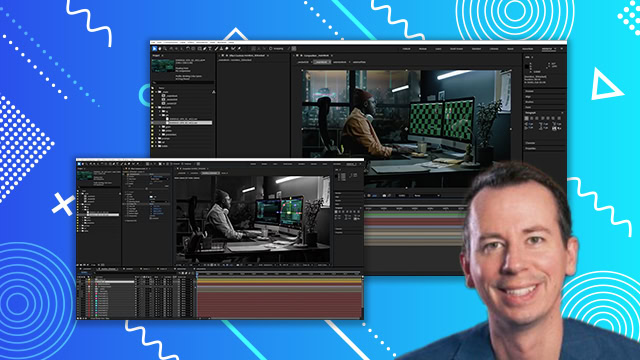Select the Roto Brush tool in back window

233,49
